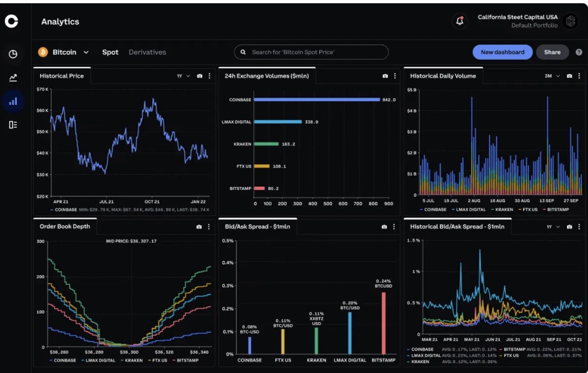The image size is (588, 373).
Task: Click the New dashboard button
Action: [502, 52]
